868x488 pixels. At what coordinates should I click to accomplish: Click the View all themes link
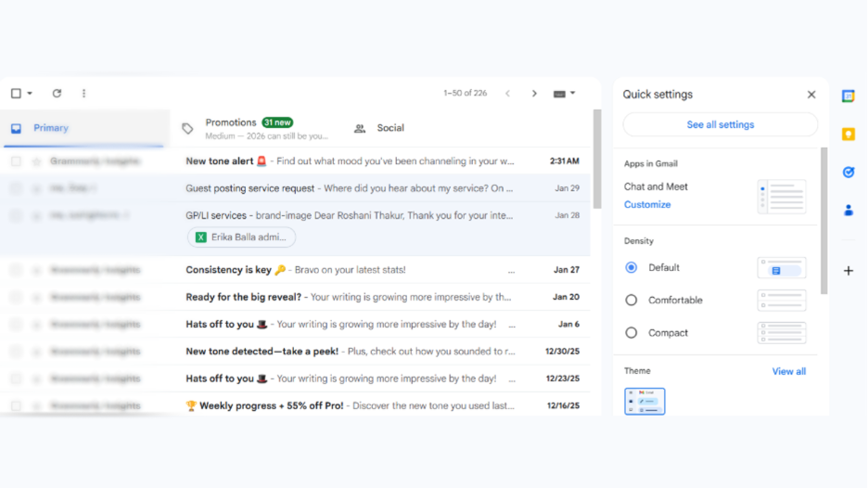[788, 371]
